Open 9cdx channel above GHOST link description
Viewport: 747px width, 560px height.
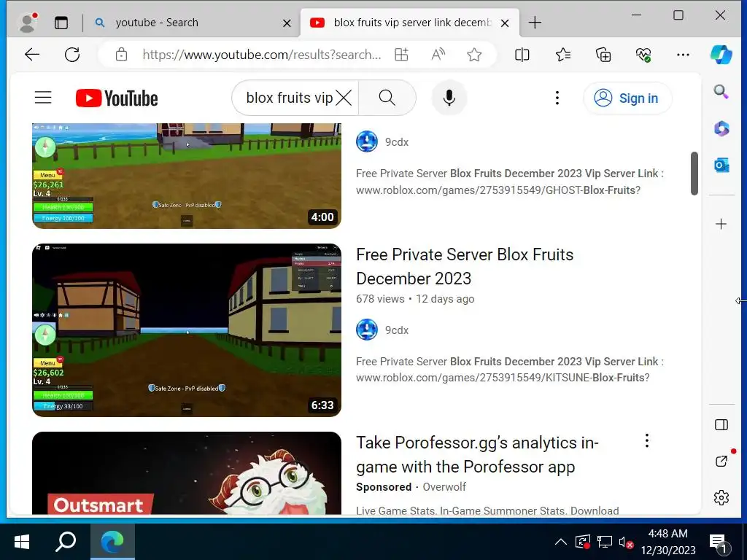pyautogui.click(x=396, y=142)
